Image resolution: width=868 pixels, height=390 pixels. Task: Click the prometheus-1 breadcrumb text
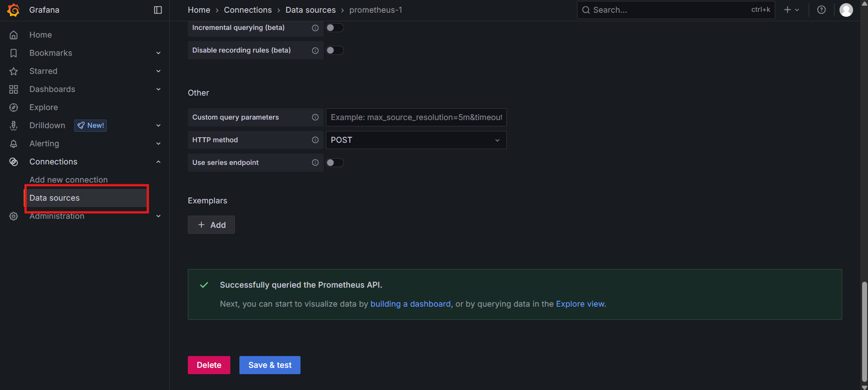(376, 10)
